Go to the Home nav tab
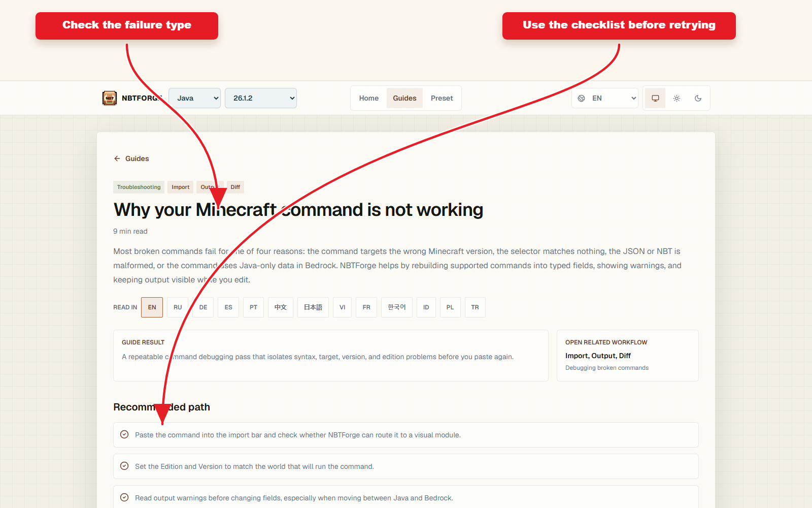812x508 pixels. (369, 98)
